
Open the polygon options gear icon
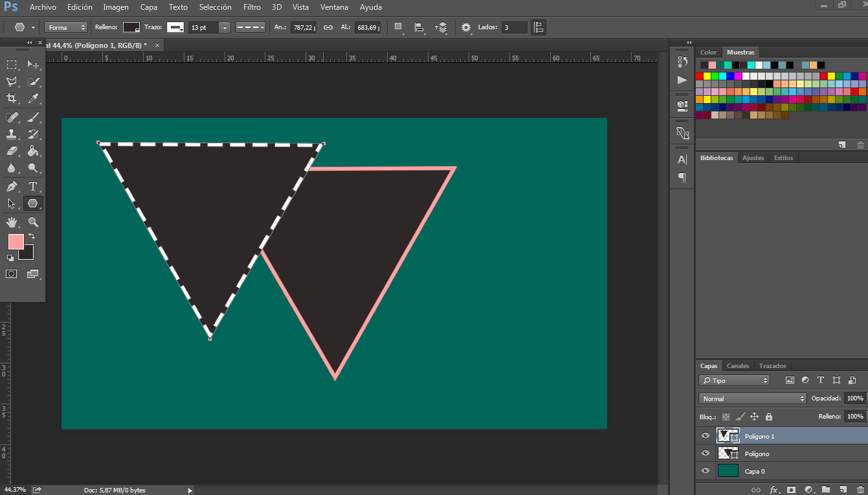[x=466, y=27]
